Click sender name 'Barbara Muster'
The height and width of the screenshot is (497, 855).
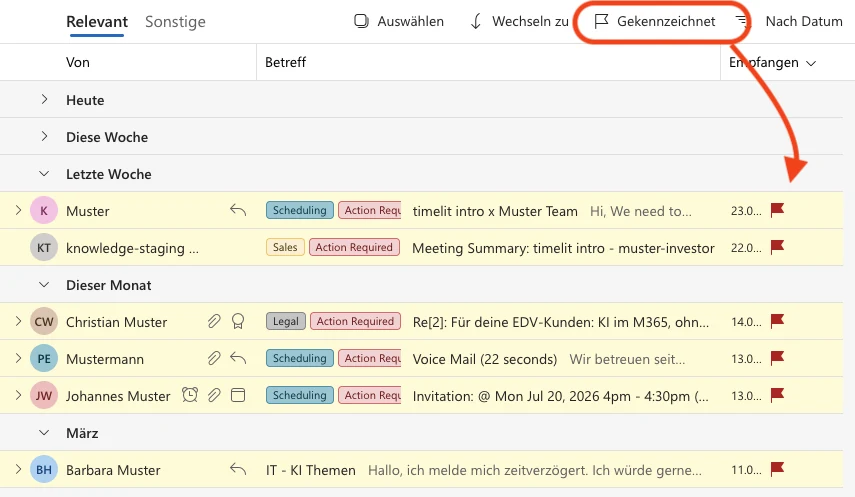coord(113,470)
